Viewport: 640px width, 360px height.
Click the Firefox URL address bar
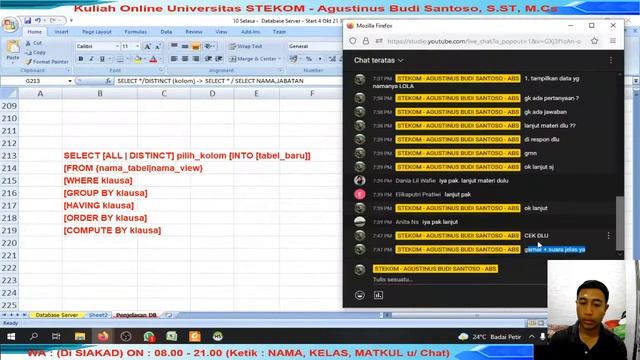(483, 41)
